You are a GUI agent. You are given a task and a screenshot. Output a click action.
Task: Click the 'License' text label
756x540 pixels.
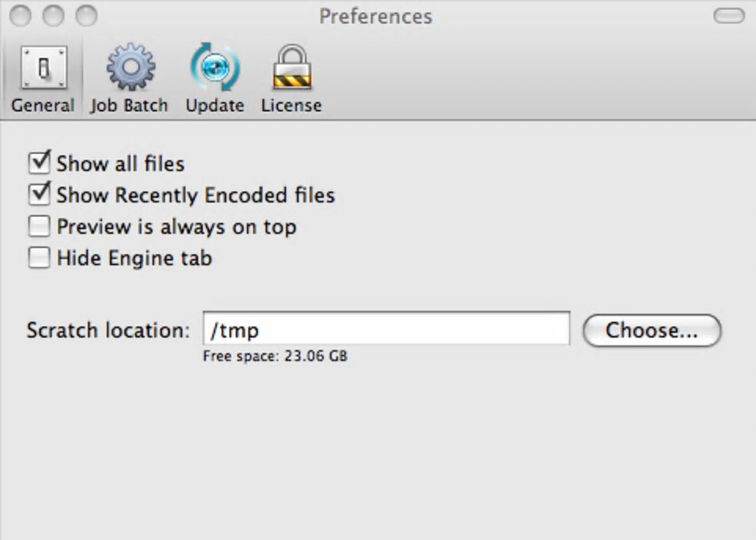[291, 106]
